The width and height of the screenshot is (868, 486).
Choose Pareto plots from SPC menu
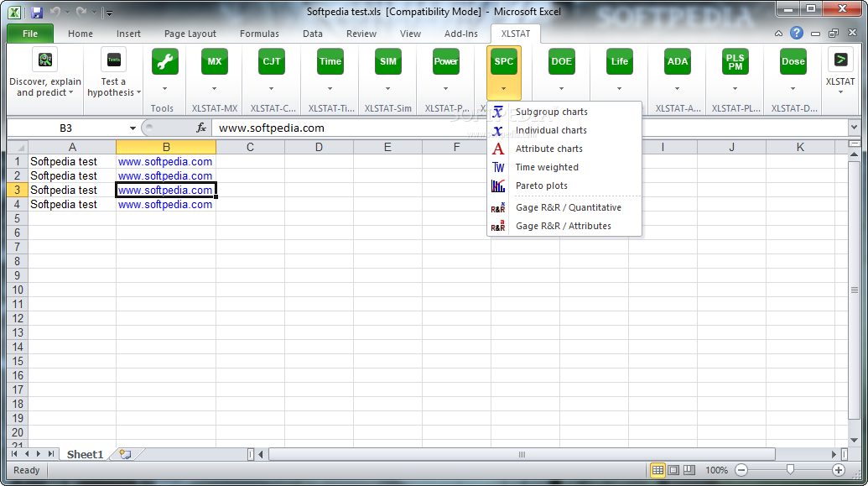click(x=564, y=186)
